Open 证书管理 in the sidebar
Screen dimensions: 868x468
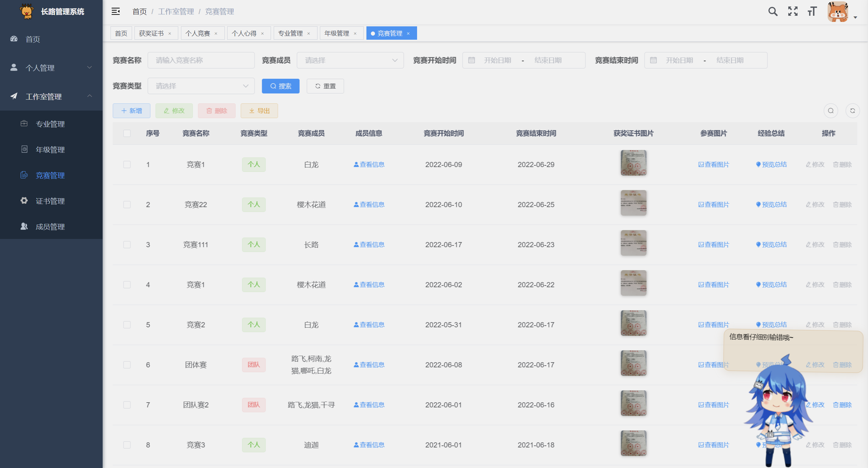pyautogui.click(x=50, y=201)
